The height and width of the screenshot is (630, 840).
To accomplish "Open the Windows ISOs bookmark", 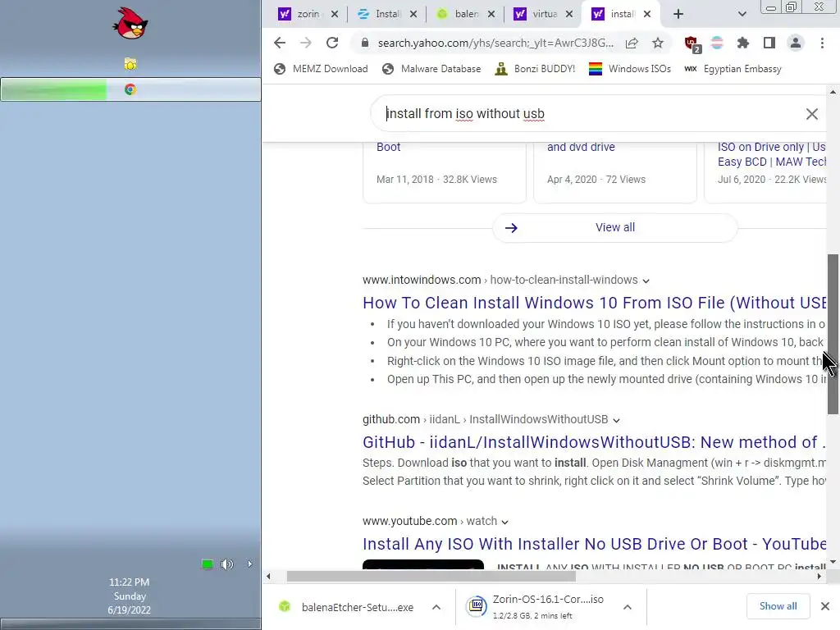I will click(x=629, y=69).
